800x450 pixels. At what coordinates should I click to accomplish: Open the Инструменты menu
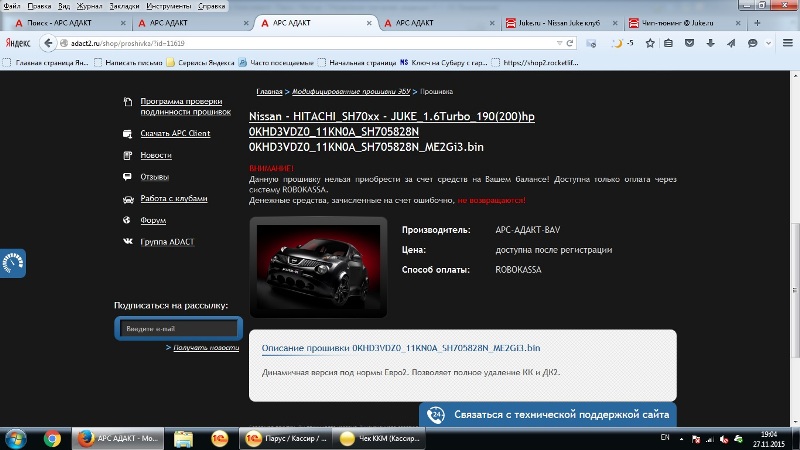coord(168,6)
